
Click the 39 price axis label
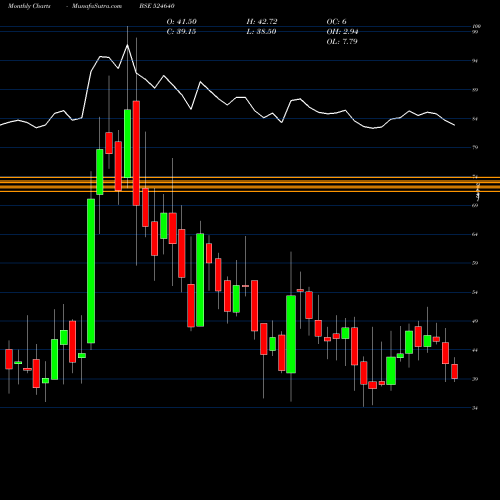pos(475,379)
